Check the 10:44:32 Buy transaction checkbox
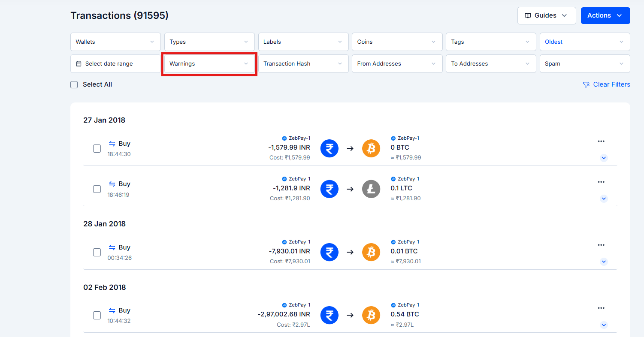644x337 pixels. [x=97, y=315]
